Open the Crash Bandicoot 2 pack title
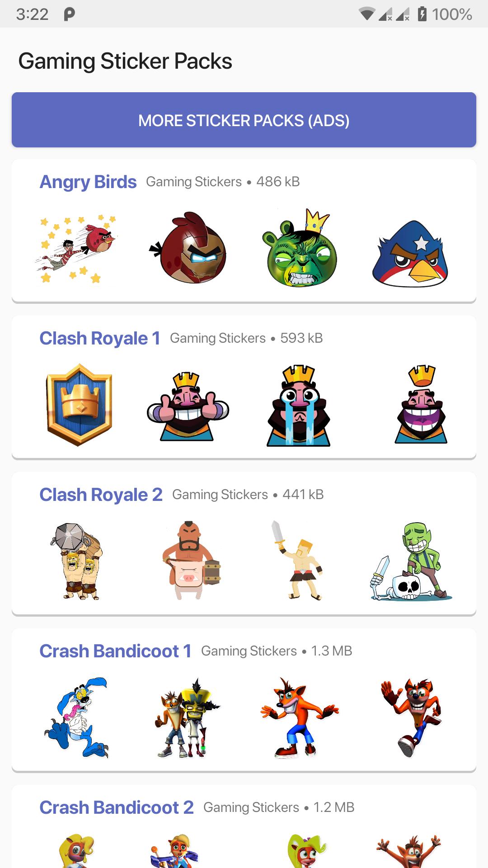Image resolution: width=488 pixels, height=868 pixels. pos(117,807)
